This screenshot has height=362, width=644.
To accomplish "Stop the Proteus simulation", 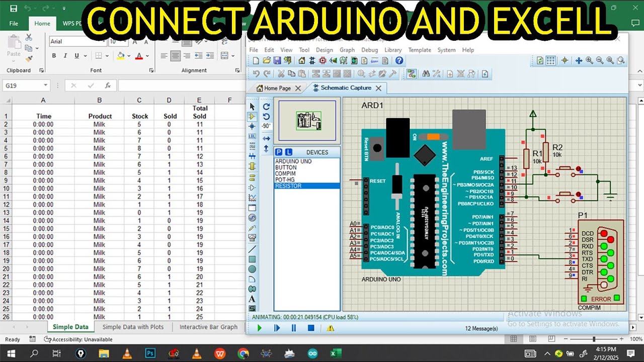I will (311, 328).
